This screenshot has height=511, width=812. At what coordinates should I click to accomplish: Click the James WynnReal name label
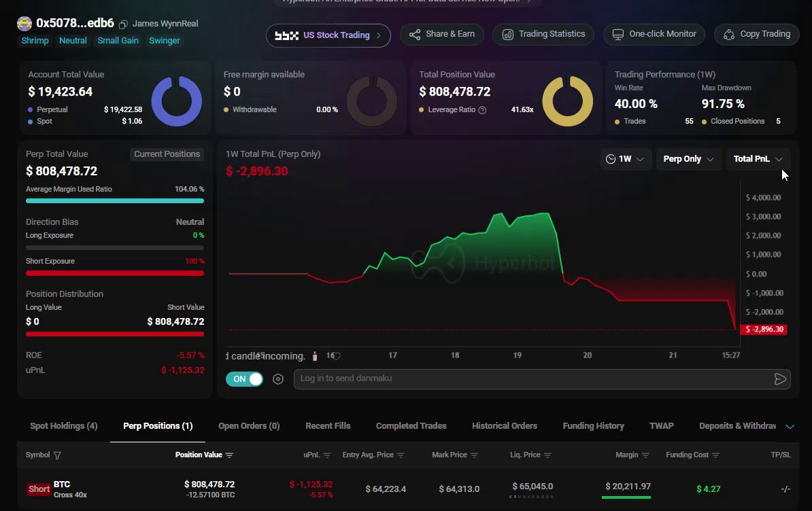[x=165, y=24]
